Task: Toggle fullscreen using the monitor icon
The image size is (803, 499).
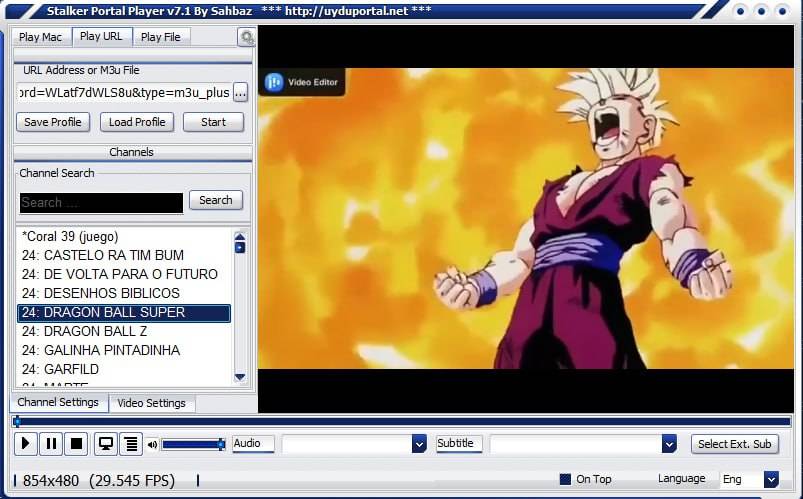Action: pos(105,443)
